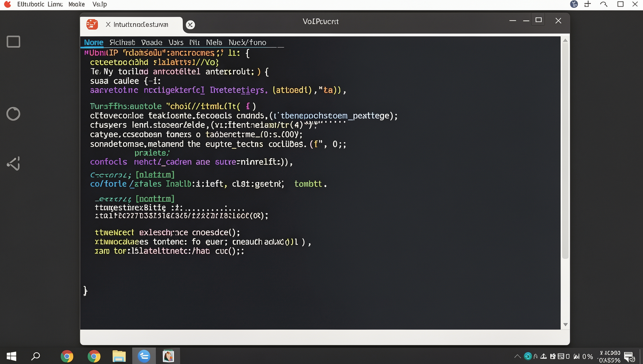Click the red apple icon in top bar
This screenshot has width=643, height=364.
tap(8, 4)
